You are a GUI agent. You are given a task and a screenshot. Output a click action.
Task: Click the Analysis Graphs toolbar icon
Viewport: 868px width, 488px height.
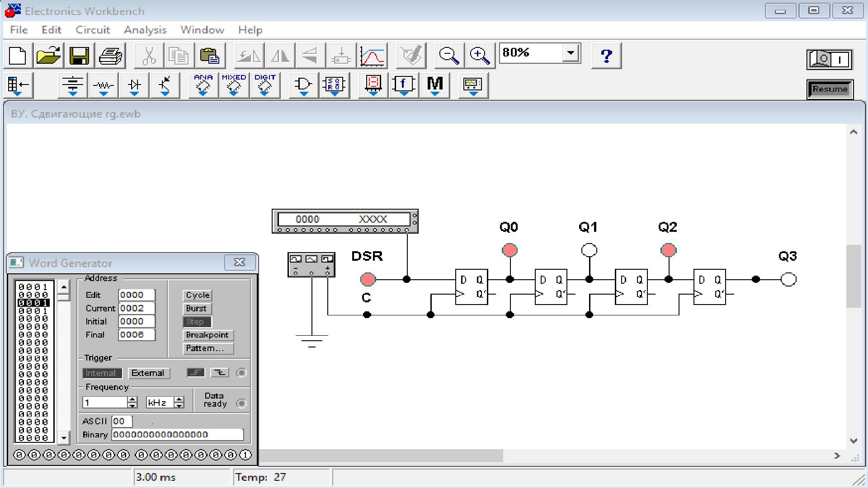373,56
